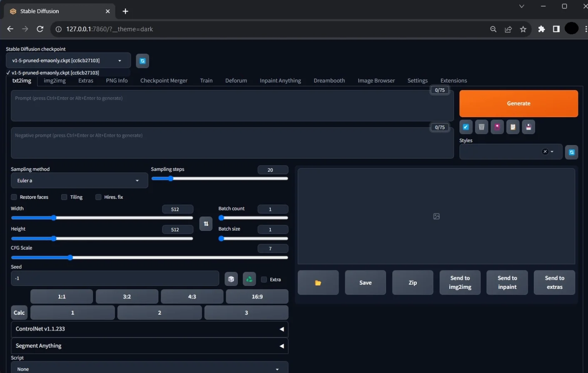The height and width of the screenshot is (373, 588).
Task: Click the pink card extra networks icon
Action: tap(497, 127)
